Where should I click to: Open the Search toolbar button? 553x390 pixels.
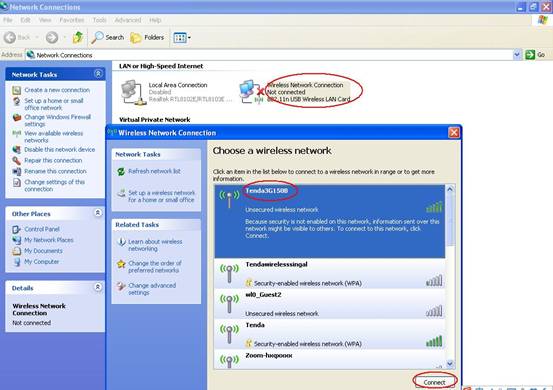108,37
